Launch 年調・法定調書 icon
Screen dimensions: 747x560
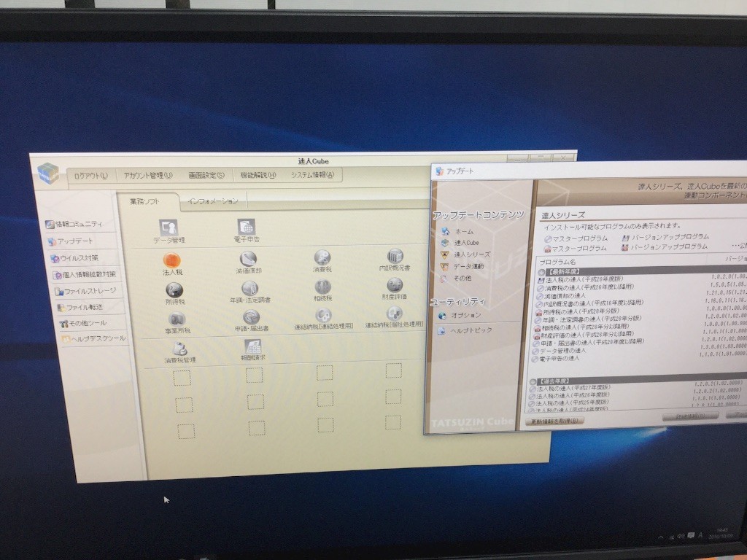click(x=250, y=292)
